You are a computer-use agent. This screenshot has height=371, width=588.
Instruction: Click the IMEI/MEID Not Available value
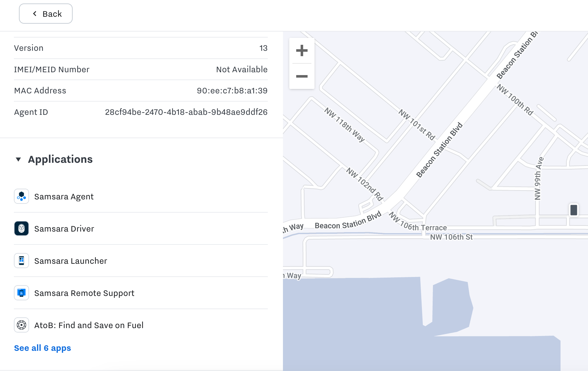coord(242,69)
